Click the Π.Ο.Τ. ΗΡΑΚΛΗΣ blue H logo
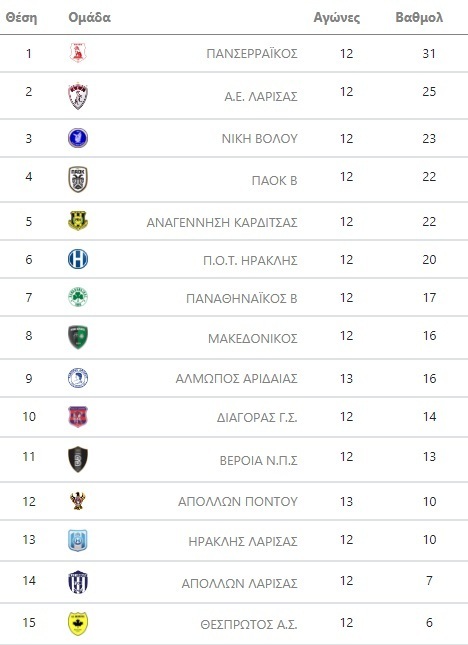The height and width of the screenshot is (645, 468). (78, 259)
